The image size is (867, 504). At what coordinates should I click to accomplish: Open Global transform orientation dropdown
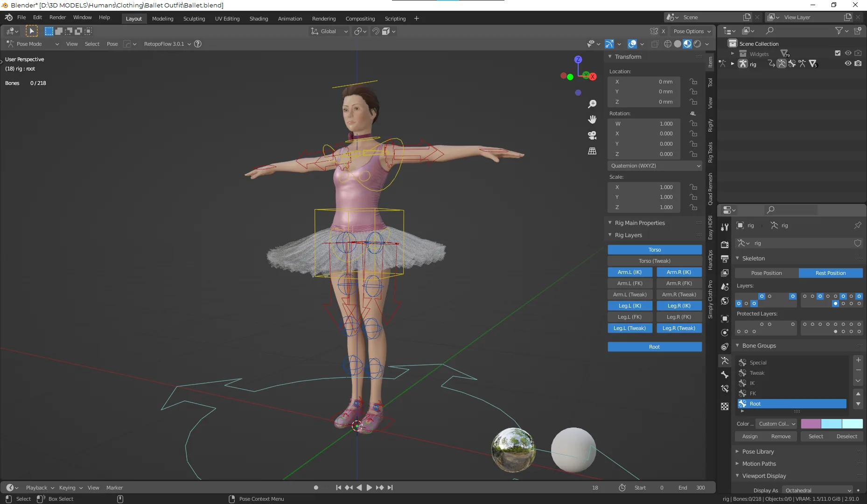(x=329, y=31)
